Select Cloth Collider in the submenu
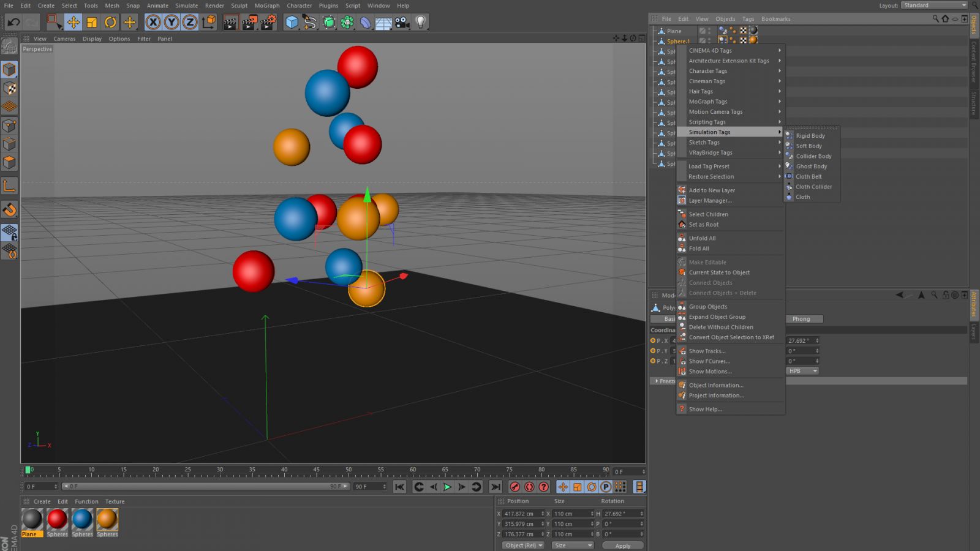Screen dimensions: 980x551 [813, 187]
